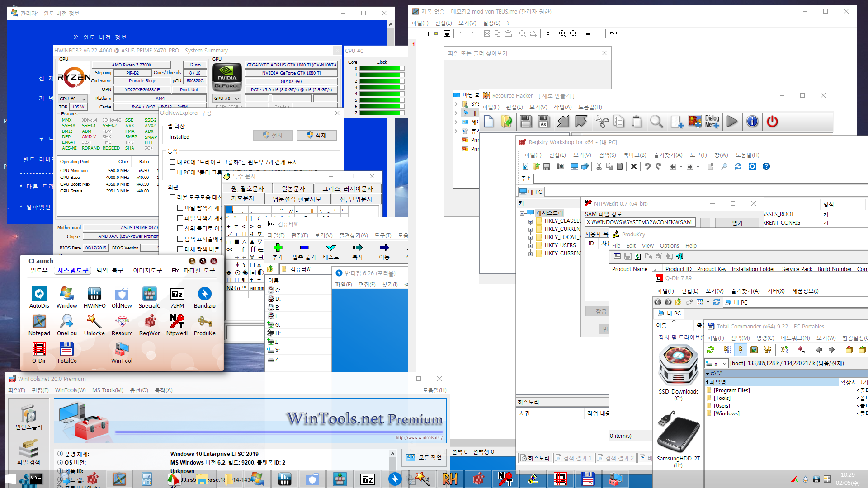This screenshot has width=868, height=488.
Task: Check the second File Explorer title option
Action: click(x=180, y=218)
